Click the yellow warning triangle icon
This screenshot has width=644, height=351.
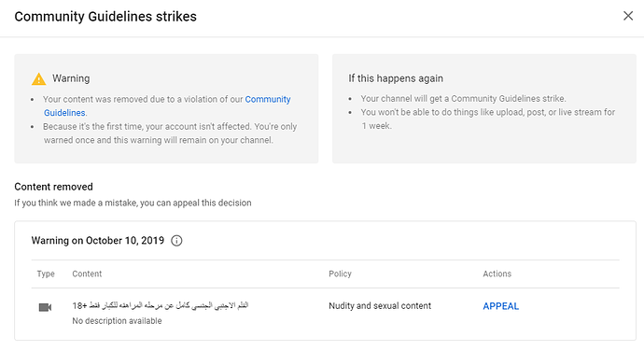[x=38, y=78]
